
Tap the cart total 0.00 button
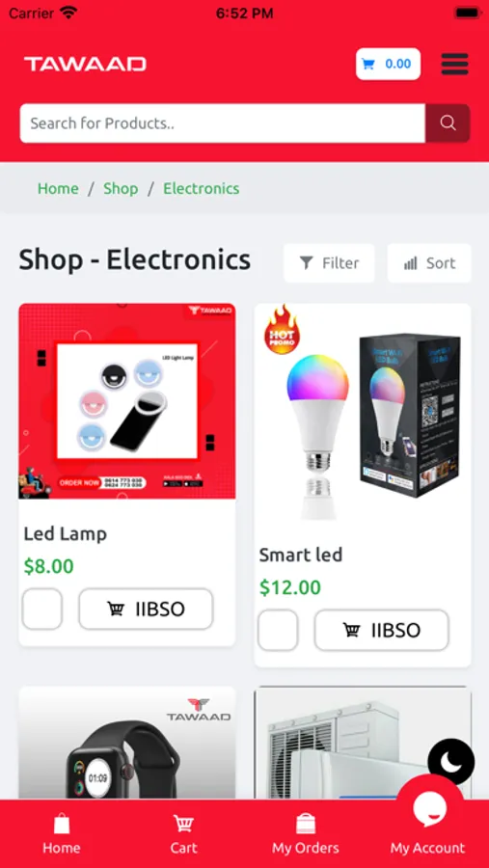click(x=388, y=64)
